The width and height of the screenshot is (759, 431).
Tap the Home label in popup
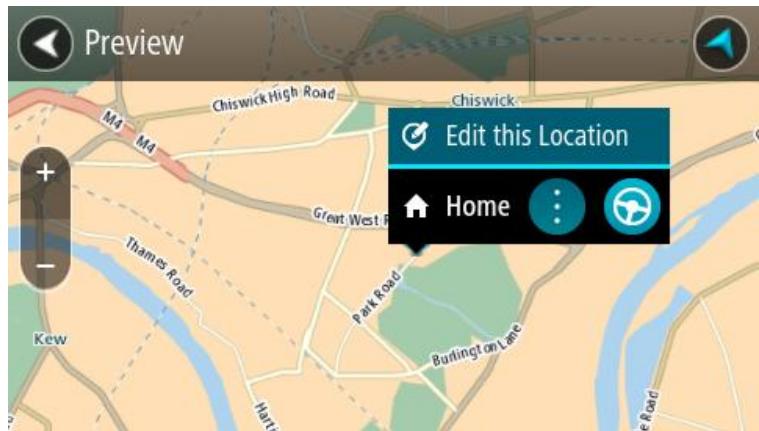(x=478, y=207)
